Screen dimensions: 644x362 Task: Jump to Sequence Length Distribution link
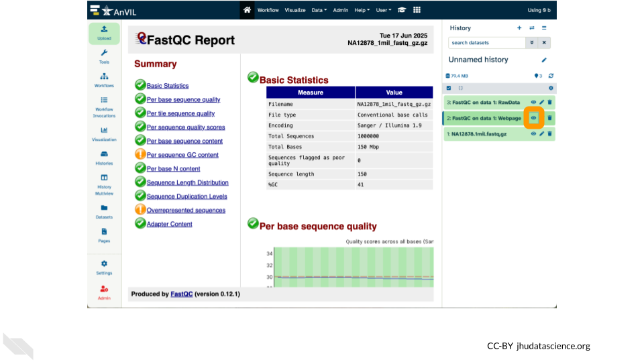[187, 182]
